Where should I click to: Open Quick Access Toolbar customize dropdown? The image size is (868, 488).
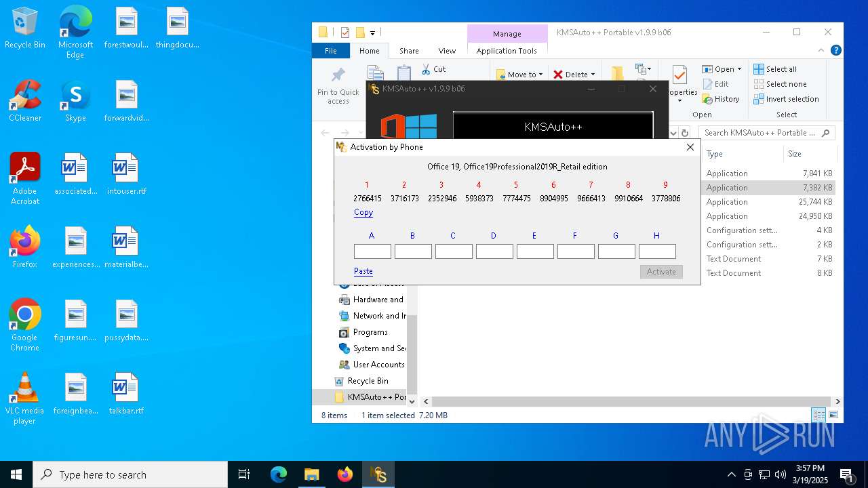(372, 33)
